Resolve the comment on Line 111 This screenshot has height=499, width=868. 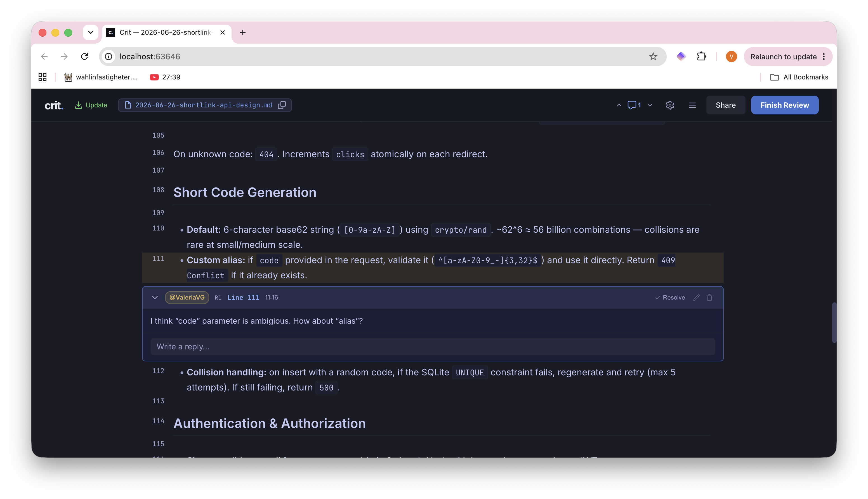[670, 298]
